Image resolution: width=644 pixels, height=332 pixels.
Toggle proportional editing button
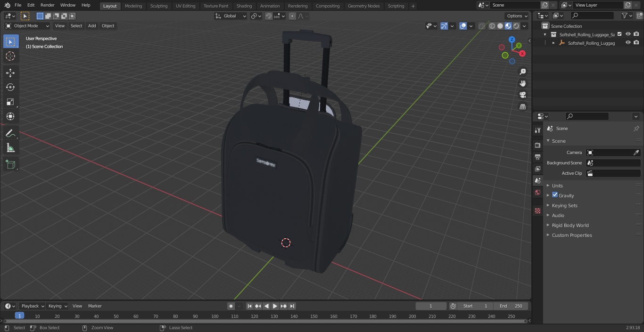[x=292, y=16]
